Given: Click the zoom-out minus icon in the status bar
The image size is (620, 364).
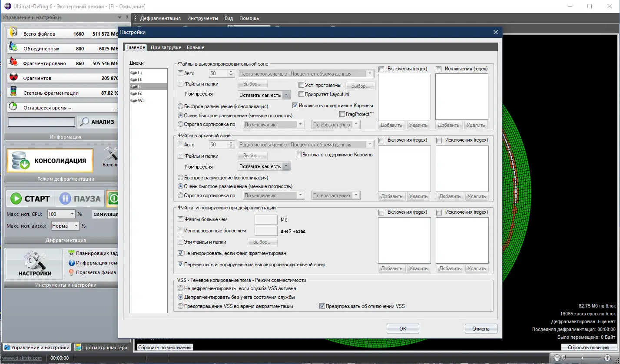Looking at the screenshot, I should point(557,358).
